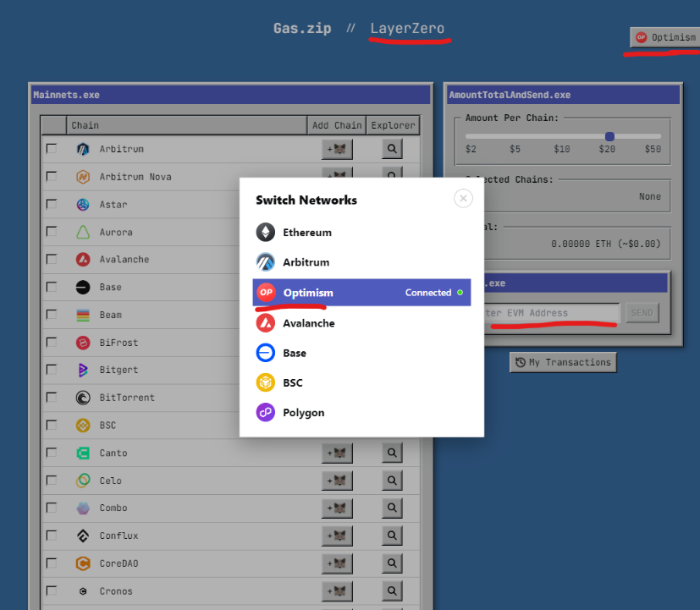The width and height of the screenshot is (700, 610).
Task: Select the Avalanche checkbox in Mainnets
Action: [x=52, y=259]
